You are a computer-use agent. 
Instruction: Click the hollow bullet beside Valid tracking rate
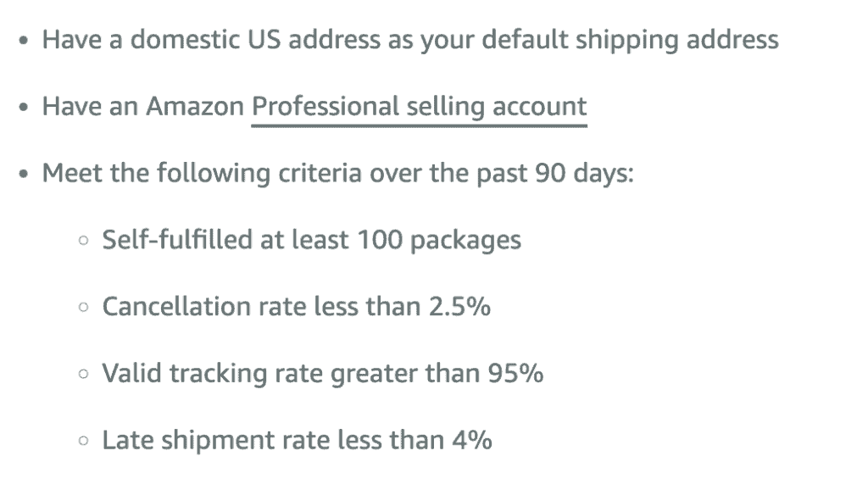click(x=82, y=375)
